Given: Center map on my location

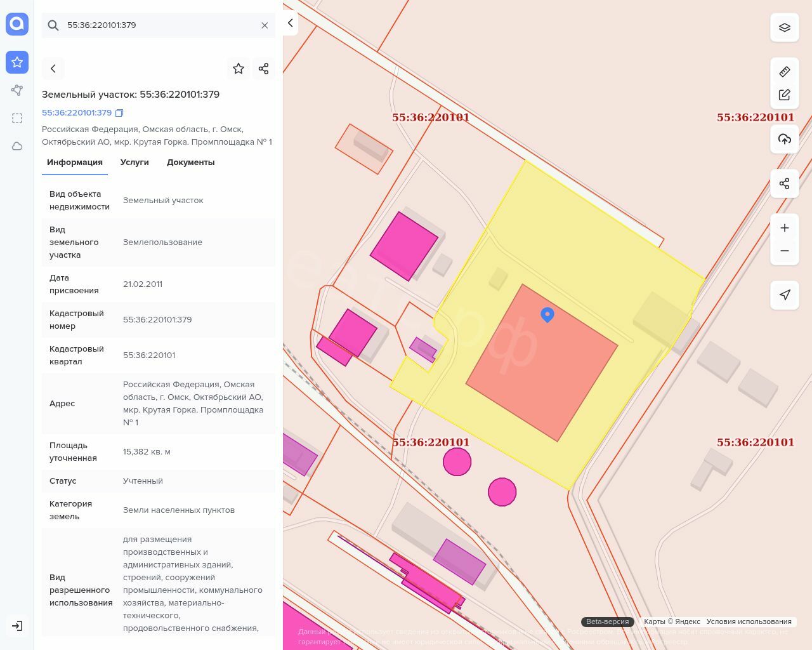Looking at the screenshot, I should (785, 295).
